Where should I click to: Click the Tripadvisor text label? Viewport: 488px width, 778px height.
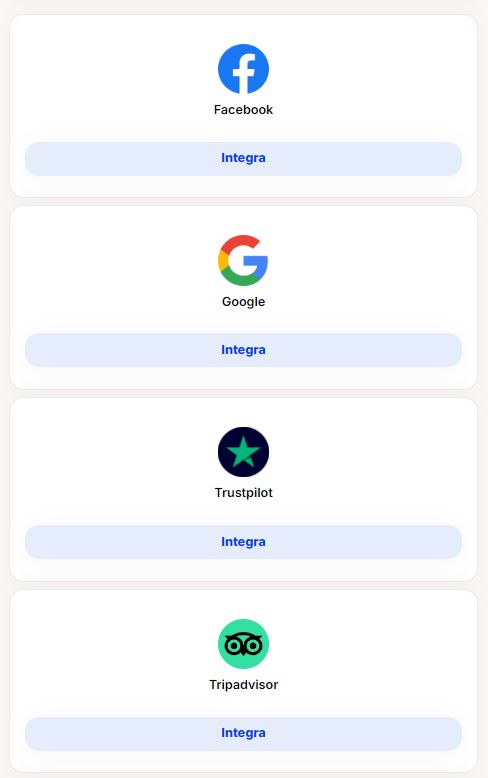click(244, 685)
